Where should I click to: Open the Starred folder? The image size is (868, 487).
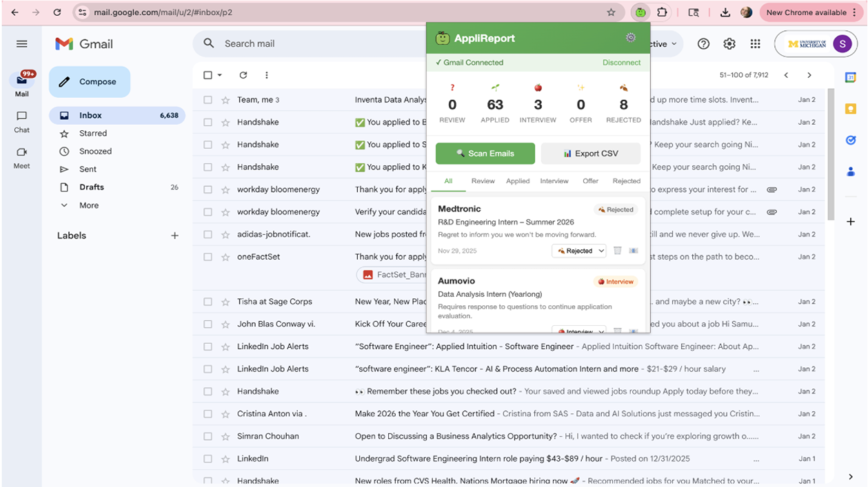pos(117,134)
